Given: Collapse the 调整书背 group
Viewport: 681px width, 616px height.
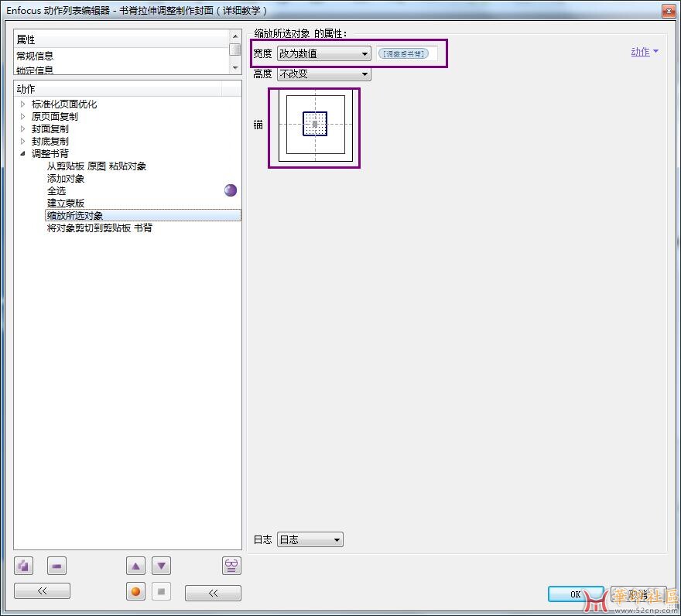Looking at the screenshot, I should pyautogui.click(x=23, y=153).
